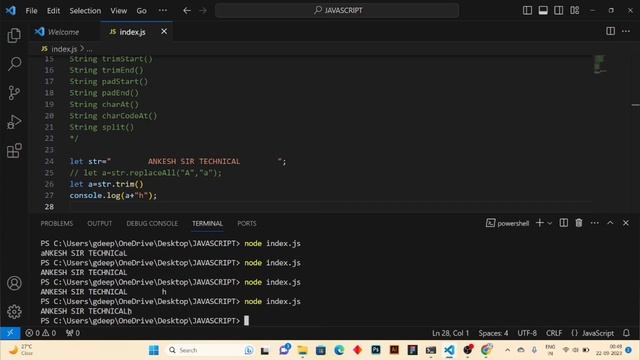Change encoding via UTF-8
This screenshot has width=640, height=360.
(x=527, y=333)
